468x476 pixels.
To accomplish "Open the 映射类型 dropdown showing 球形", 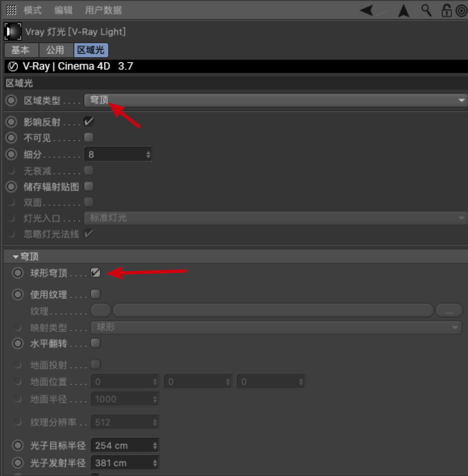I will pos(276,328).
